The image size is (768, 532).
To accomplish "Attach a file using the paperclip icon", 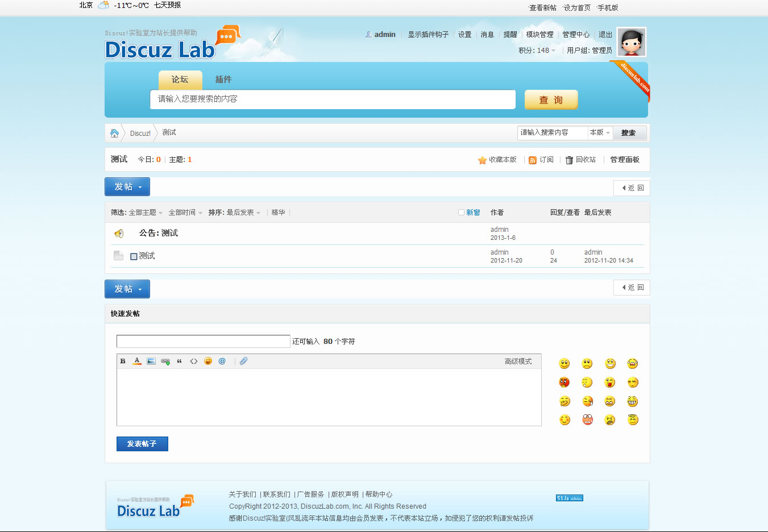I will [x=243, y=361].
